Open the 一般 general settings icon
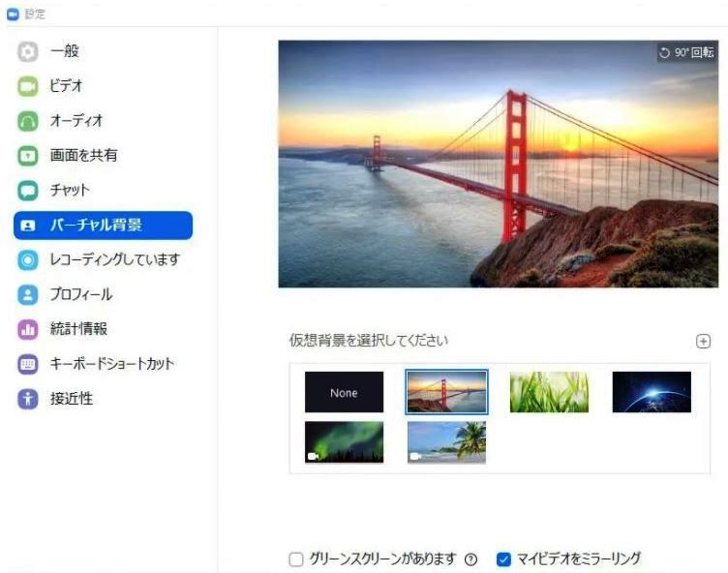Screen dimensions: 728x573 28,51
